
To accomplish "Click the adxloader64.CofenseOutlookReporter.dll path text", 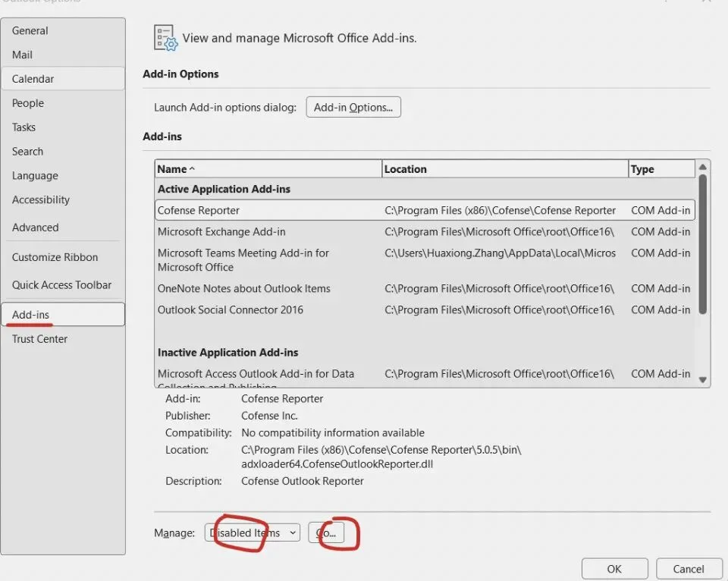I will pyautogui.click(x=337, y=464).
